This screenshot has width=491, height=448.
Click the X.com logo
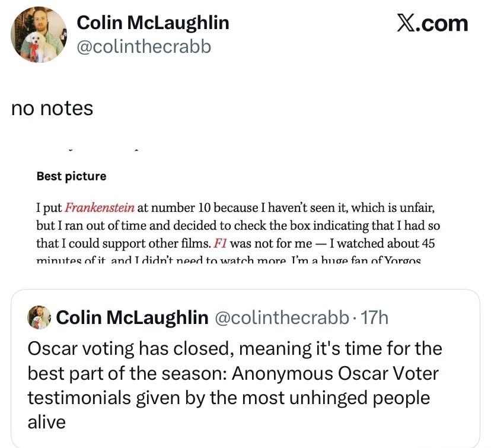pos(432,23)
